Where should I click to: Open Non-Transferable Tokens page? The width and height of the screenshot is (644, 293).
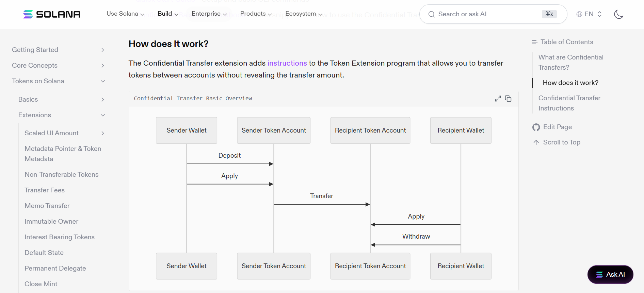(x=62, y=175)
